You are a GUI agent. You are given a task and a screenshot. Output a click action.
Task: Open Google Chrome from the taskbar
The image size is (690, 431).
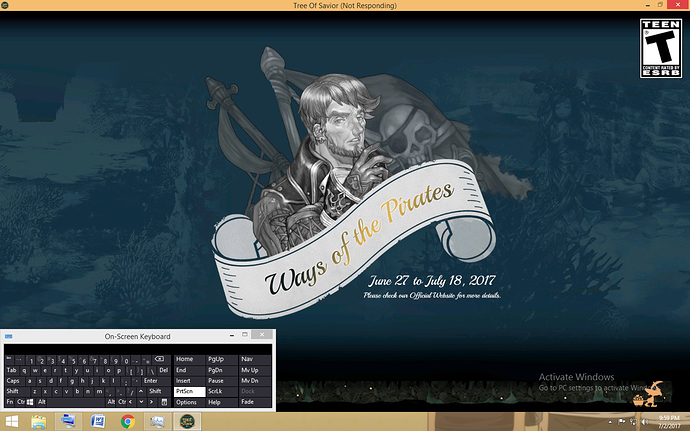tap(128, 421)
